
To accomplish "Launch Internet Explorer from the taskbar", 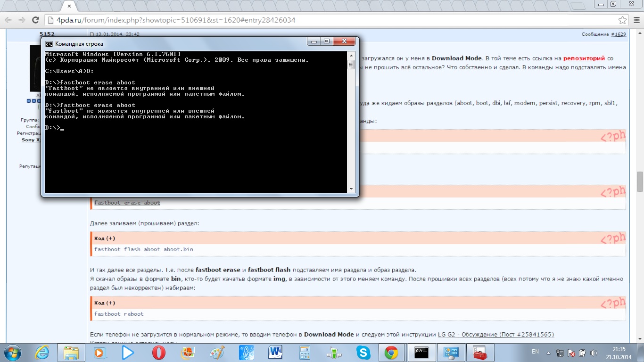I will pos(42,353).
